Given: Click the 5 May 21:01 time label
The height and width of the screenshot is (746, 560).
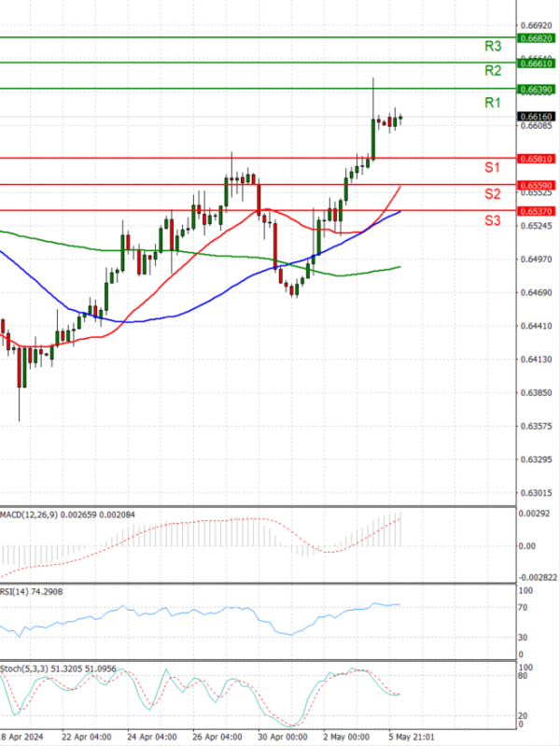Looking at the screenshot, I should point(411,737).
